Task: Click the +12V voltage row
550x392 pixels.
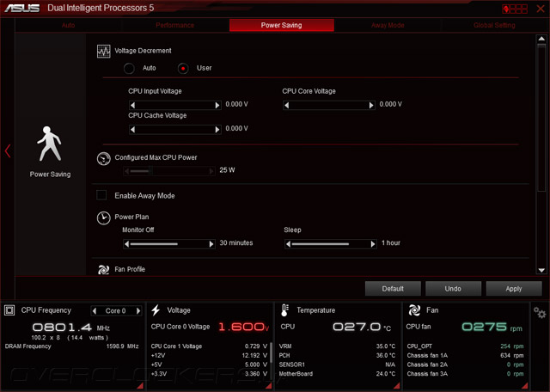Action: click(209, 356)
